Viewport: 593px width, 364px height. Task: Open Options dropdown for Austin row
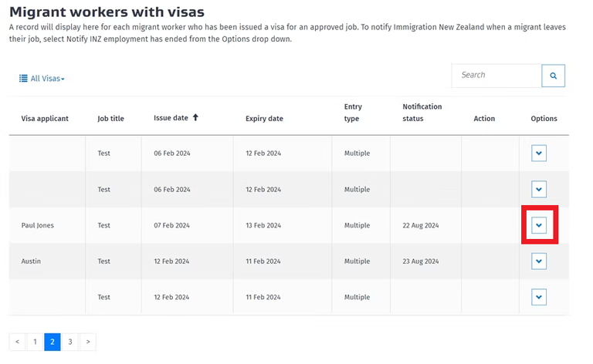[539, 261]
